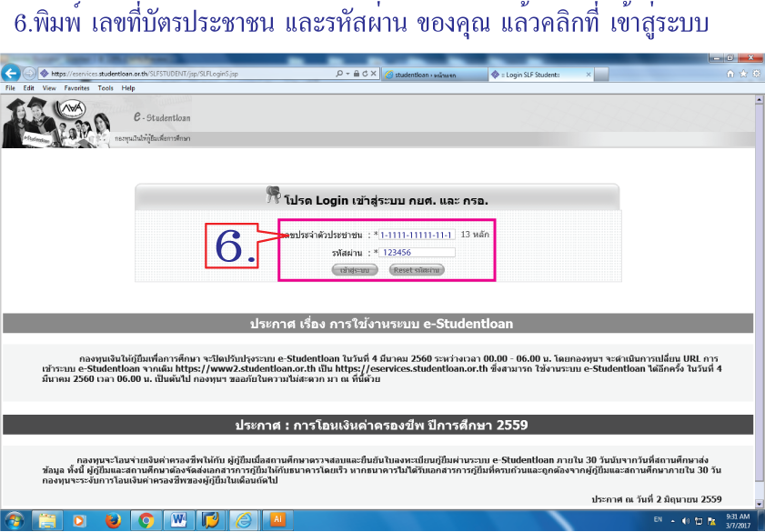Click the '13 หลัก' hint text
The width and height of the screenshot is (765, 532).
[475, 235]
